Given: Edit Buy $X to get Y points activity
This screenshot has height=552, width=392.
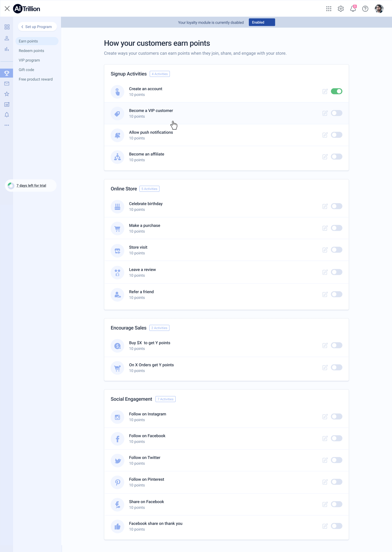Looking at the screenshot, I should pyautogui.click(x=325, y=345).
